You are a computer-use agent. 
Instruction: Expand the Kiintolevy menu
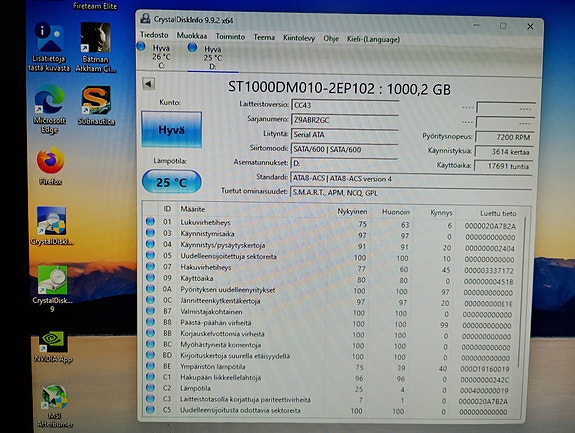(x=299, y=38)
